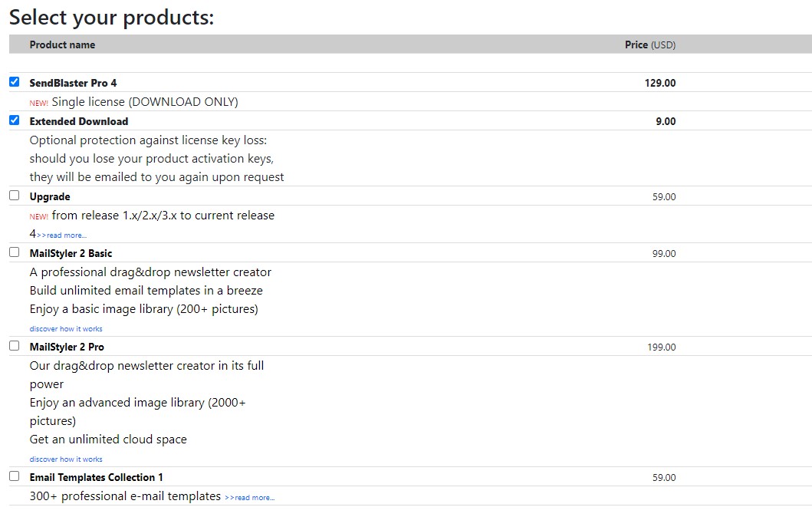This screenshot has height=517, width=812.
Task: Click the 99.00 price for MailStyler Basic
Action: coord(665,253)
